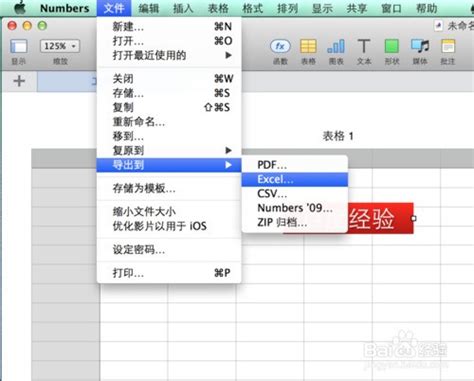Click the Comment toolbar icon
Viewport: 474px width, 381px height.
(x=448, y=47)
